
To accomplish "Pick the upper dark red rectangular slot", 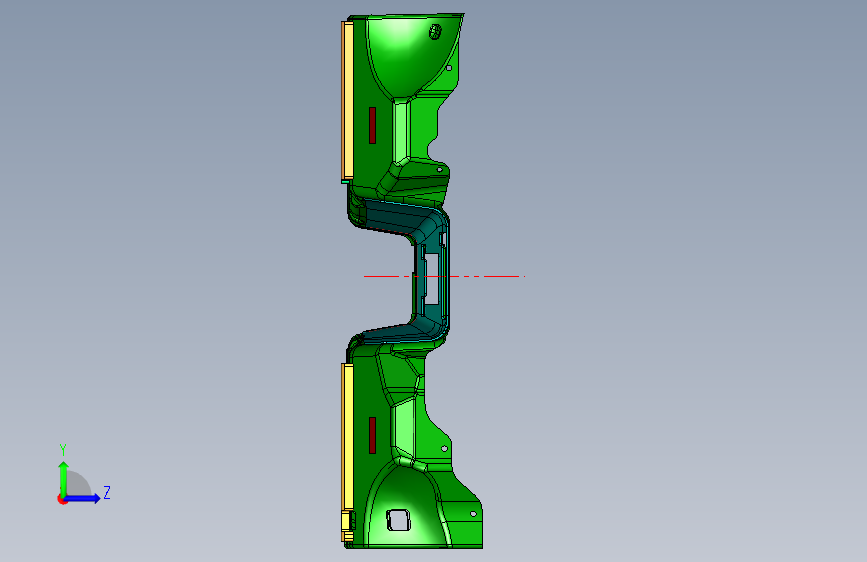I will click(x=372, y=126).
